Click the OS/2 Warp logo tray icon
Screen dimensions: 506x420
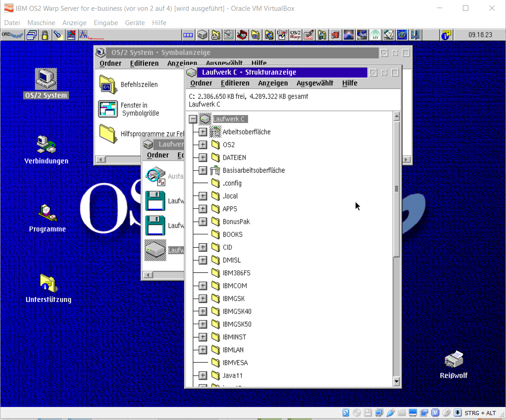click(x=295, y=35)
